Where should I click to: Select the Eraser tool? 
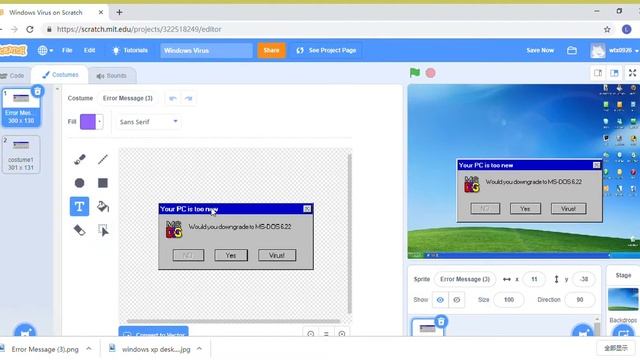pyautogui.click(x=80, y=230)
